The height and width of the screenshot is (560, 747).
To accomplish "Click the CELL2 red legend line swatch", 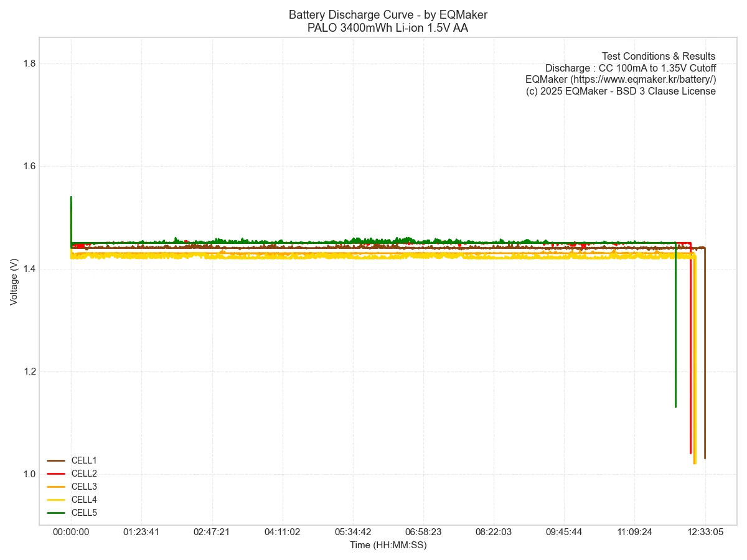I will pyautogui.click(x=56, y=474).
